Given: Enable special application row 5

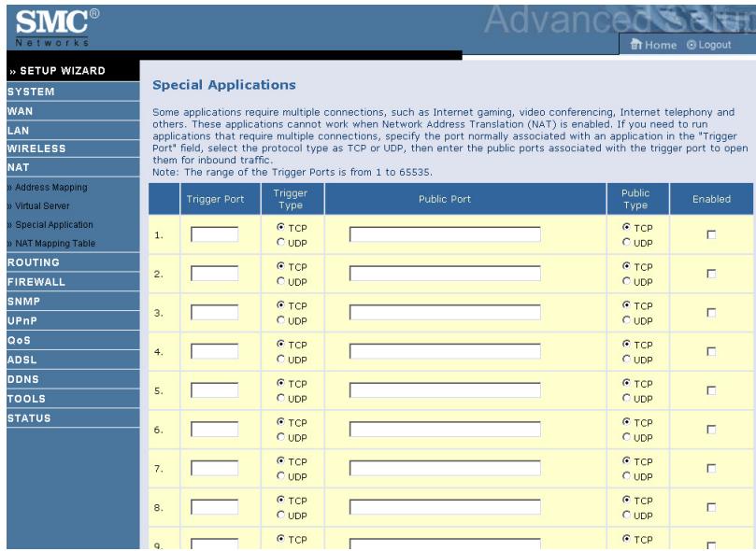Looking at the screenshot, I should (711, 390).
